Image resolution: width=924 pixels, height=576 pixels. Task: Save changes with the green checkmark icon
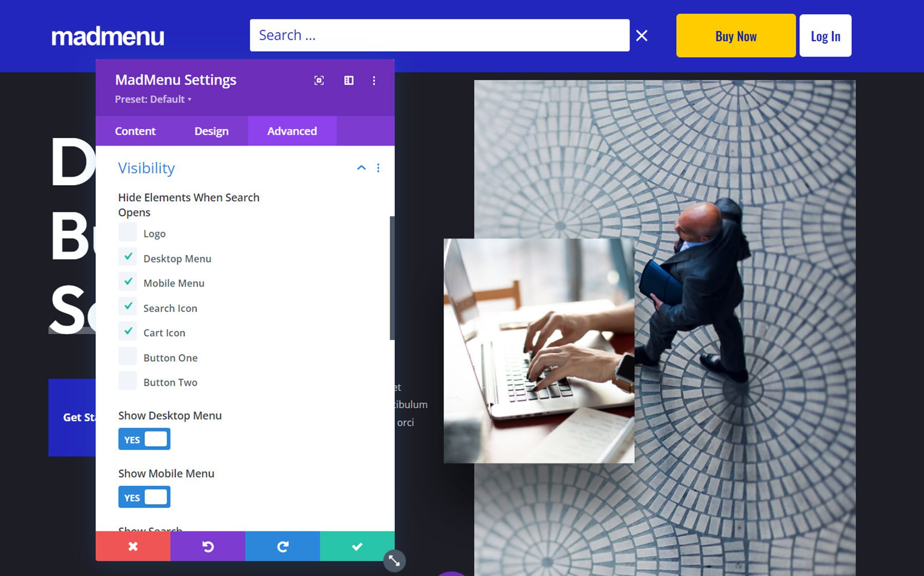(358, 546)
